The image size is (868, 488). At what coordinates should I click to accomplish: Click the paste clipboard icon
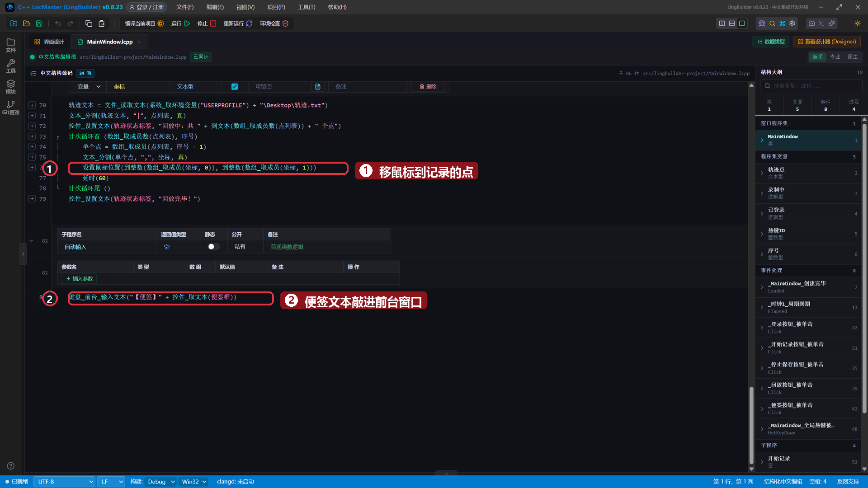tap(102, 23)
